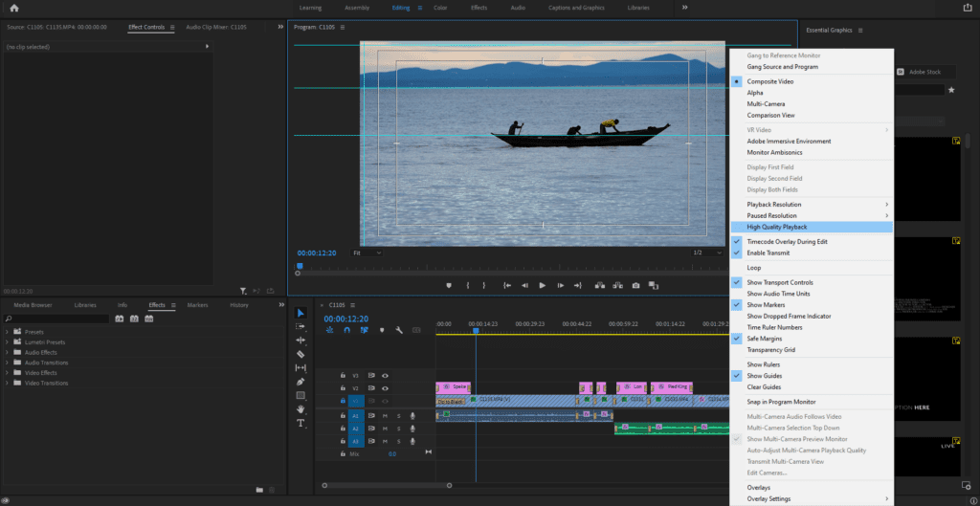Toggle insert sequences as nests icon
This screenshot has height=506, width=980.
[x=330, y=330]
